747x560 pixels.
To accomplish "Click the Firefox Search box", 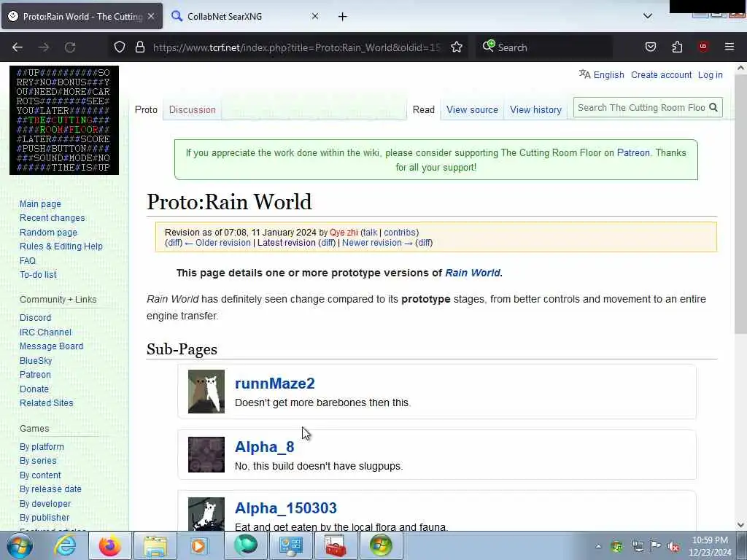I will click(543, 47).
